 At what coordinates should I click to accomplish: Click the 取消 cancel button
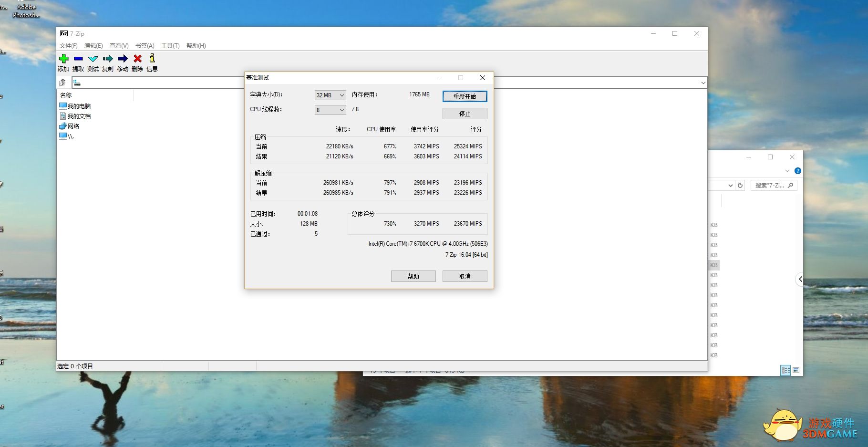(465, 276)
